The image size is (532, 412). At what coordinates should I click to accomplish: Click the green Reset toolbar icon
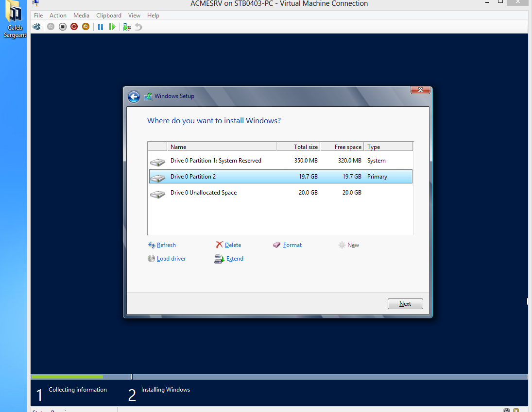point(112,27)
